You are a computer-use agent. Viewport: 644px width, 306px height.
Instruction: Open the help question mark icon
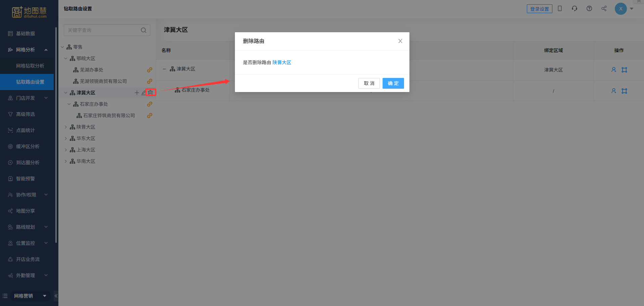pyautogui.click(x=589, y=9)
